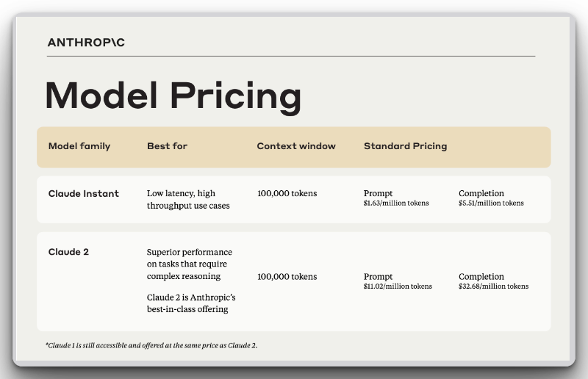Select the Model family column header
The height and width of the screenshot is (379, 588).
79,146
